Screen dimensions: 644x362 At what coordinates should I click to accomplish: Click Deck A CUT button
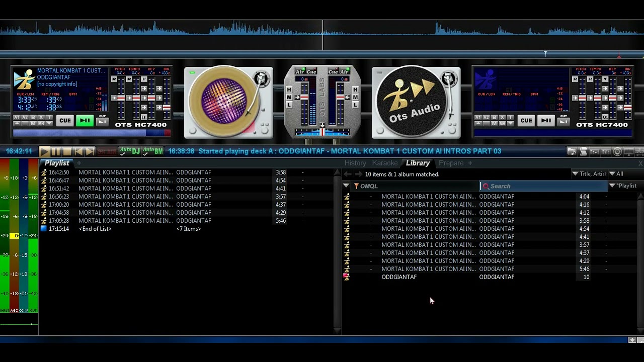(x=103, y=122)
